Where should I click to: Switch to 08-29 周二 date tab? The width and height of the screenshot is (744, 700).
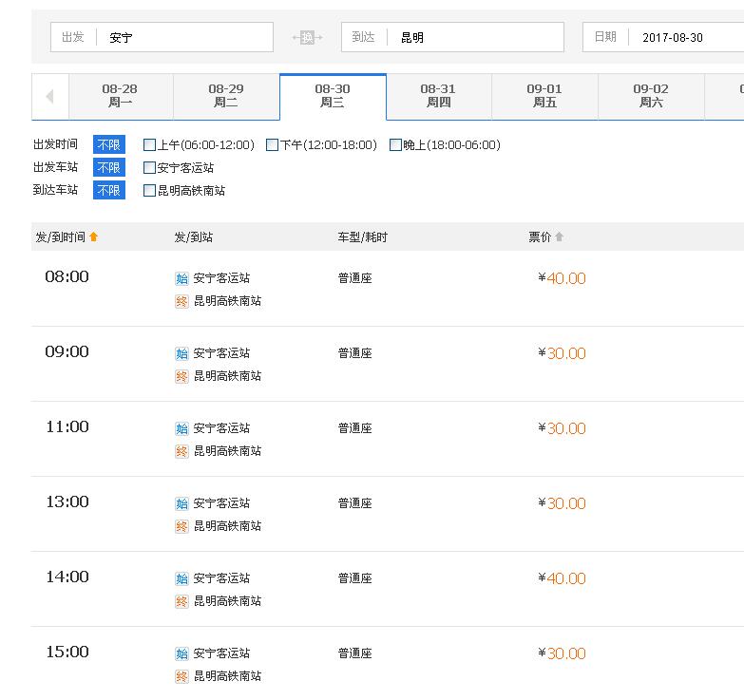226,96
